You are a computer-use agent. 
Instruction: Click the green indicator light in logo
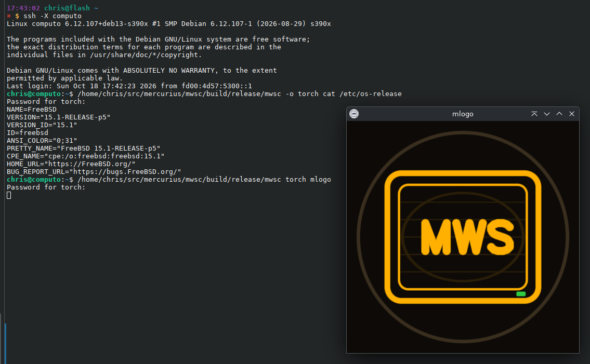[521, 294]
